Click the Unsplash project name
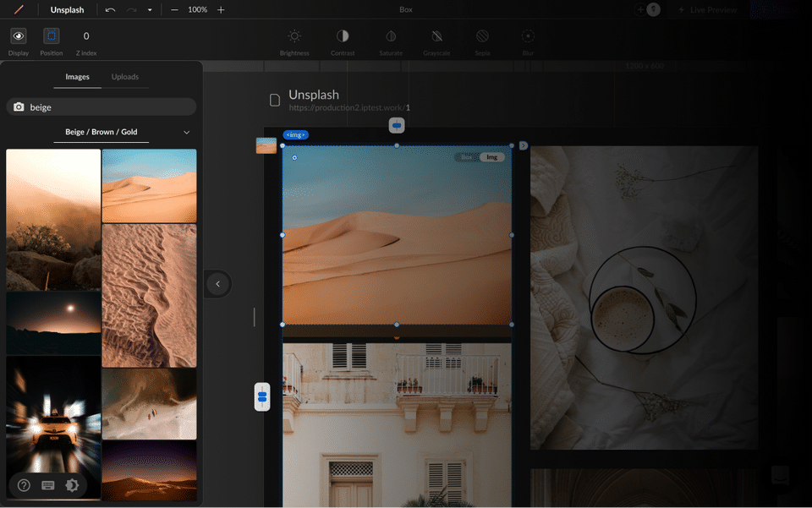 click(67, 10)
